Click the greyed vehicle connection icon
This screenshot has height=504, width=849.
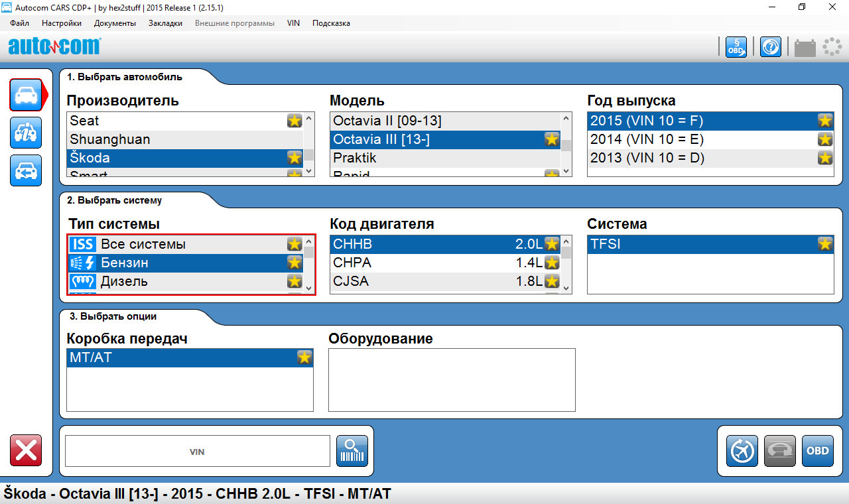(780, 451)
